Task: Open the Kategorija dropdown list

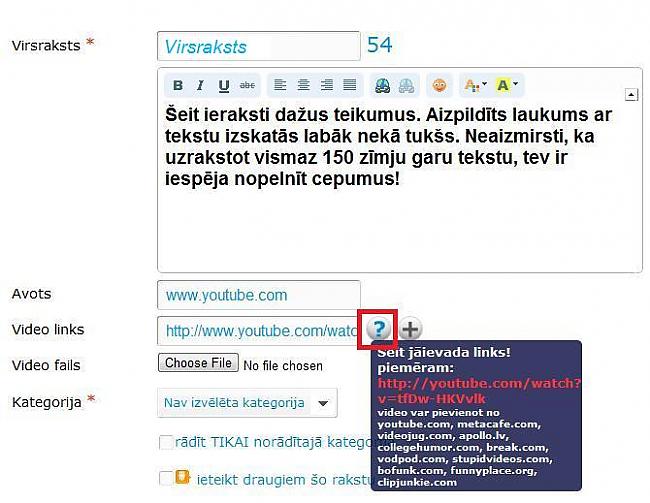Action: (x=247, y=403)
